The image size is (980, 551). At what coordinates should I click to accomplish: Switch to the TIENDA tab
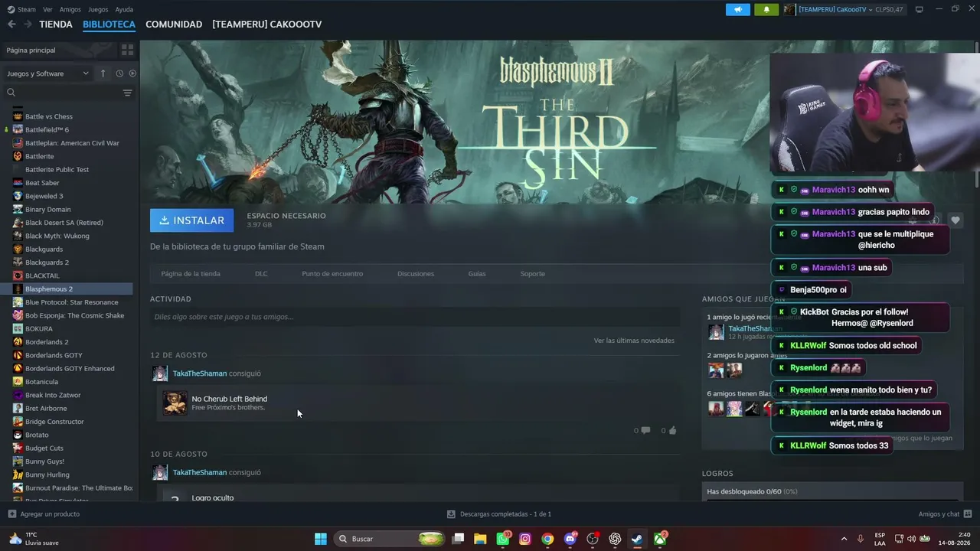click(56, 24)
